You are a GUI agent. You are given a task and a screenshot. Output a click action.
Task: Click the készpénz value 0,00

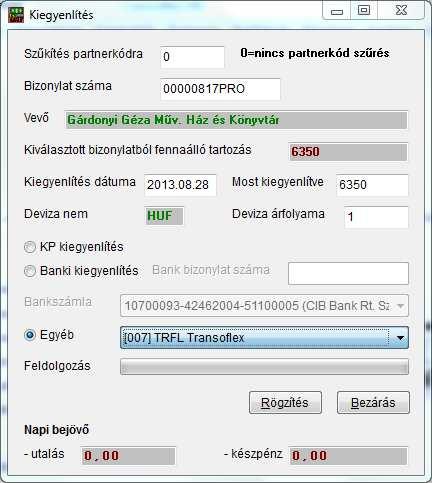(348, 456)
